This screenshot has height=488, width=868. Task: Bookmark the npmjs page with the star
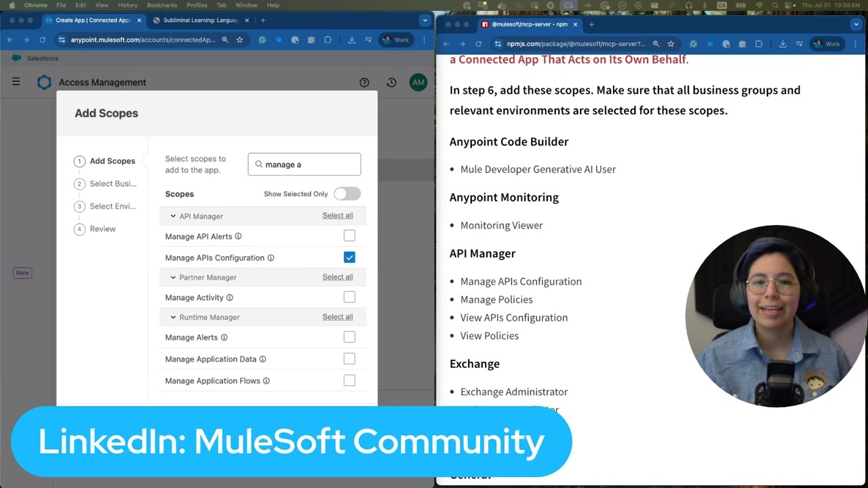pyautogui.click(x=671, y=44)
